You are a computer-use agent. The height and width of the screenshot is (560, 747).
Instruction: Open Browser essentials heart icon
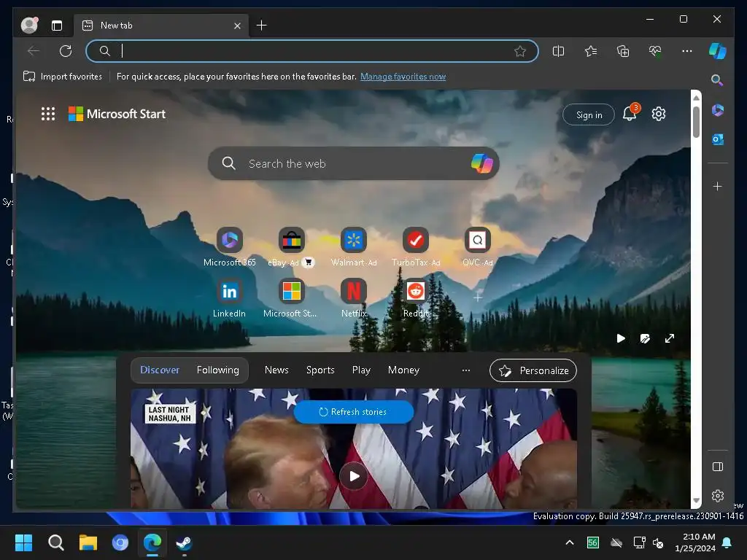tap(655, 51)
